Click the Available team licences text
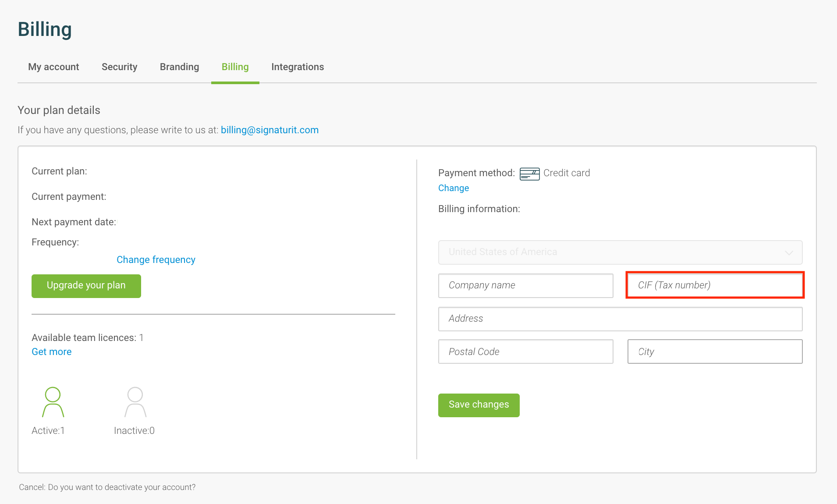This screenshot has width=837, height=504. click(87, 338)
